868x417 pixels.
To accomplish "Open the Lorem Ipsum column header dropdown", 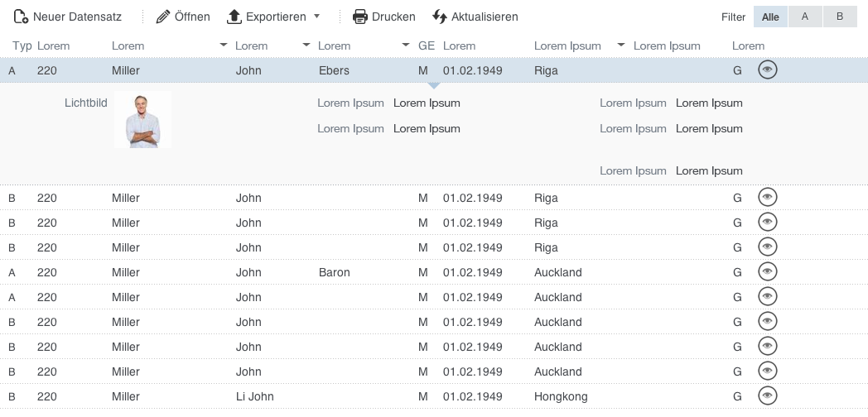I will pyautogui.click(x=621, y=46).
